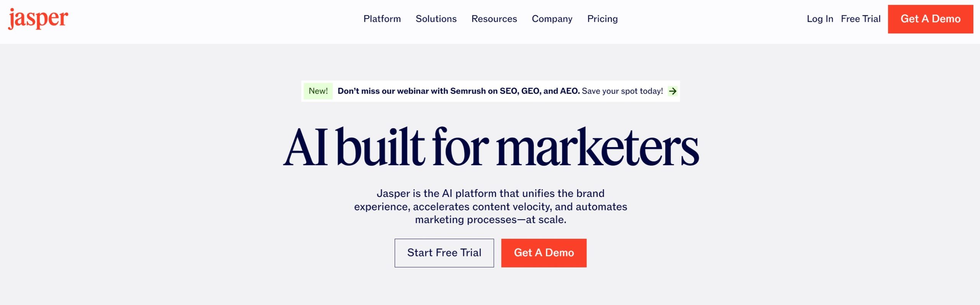Click the Log In link
The width and height of the screenshot is (980, 305).
pos(820,19)
